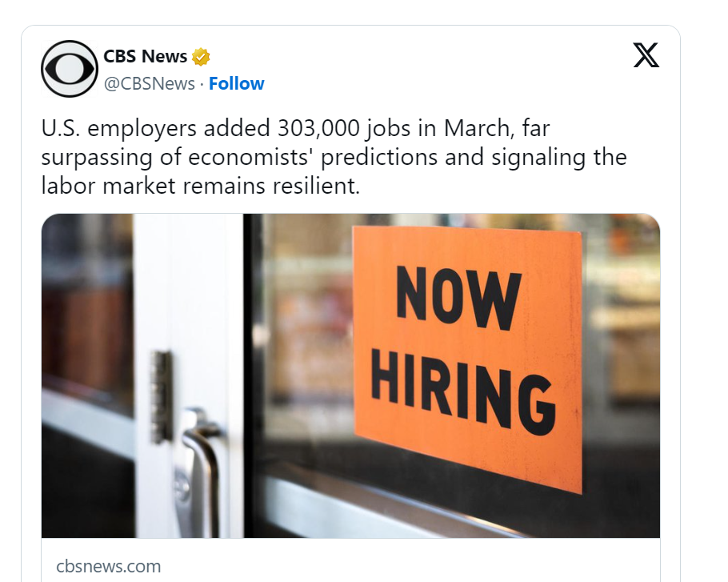Click the 303,000 figure in tweet text

tap(318, 128)
